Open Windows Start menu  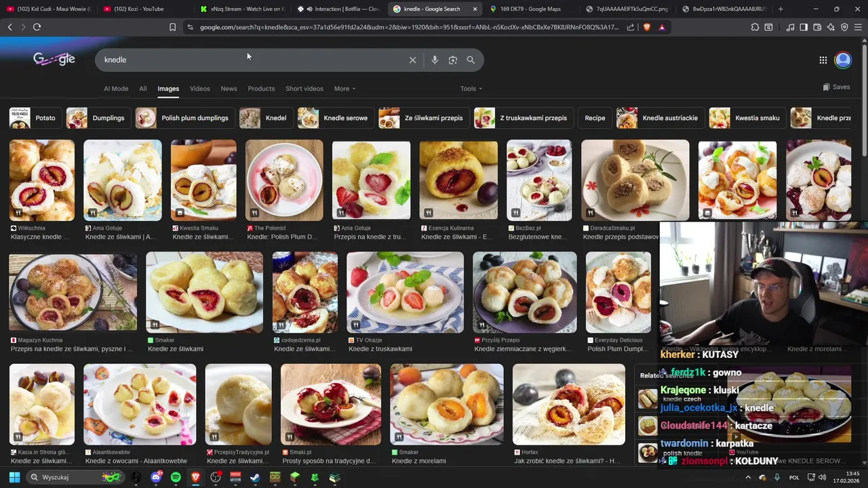(x=14, y=477)
